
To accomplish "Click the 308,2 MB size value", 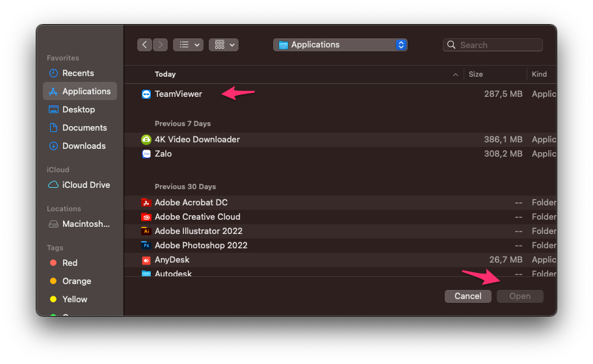I will (x=503, y=154).
